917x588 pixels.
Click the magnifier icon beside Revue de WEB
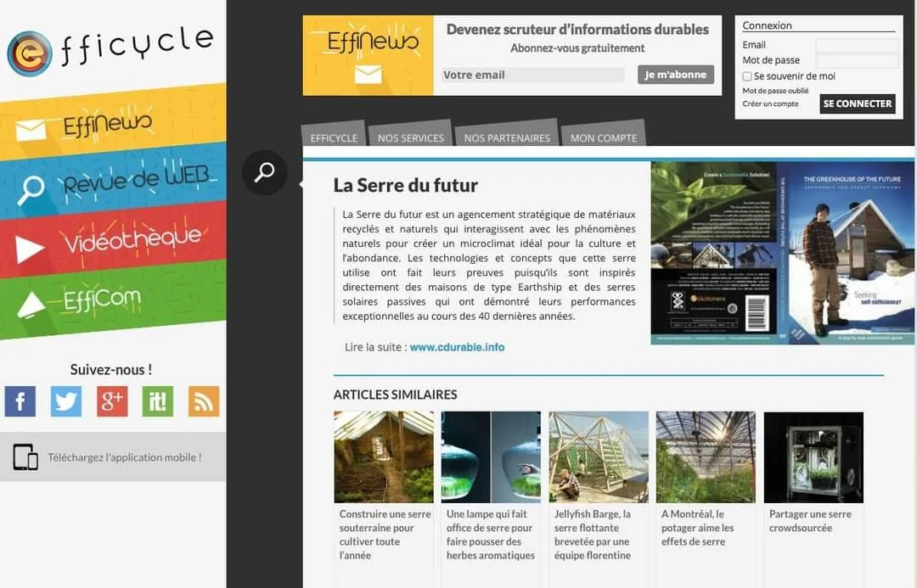(x=31, y=190)
